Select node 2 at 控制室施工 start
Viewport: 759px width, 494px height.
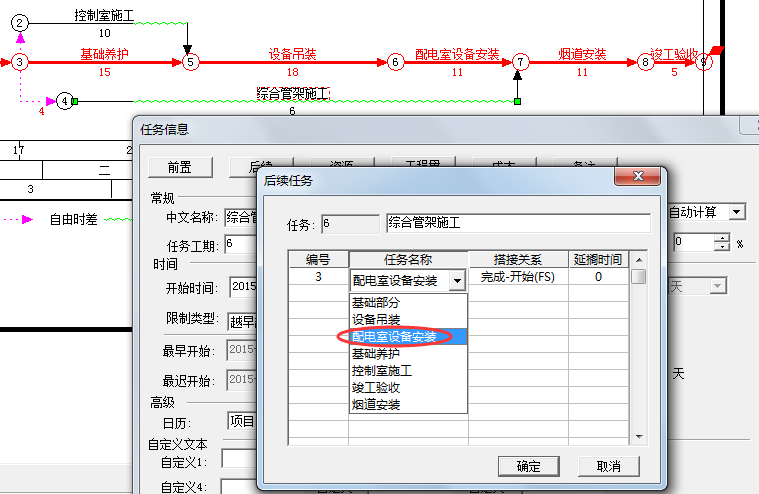(x=20, y=22)
